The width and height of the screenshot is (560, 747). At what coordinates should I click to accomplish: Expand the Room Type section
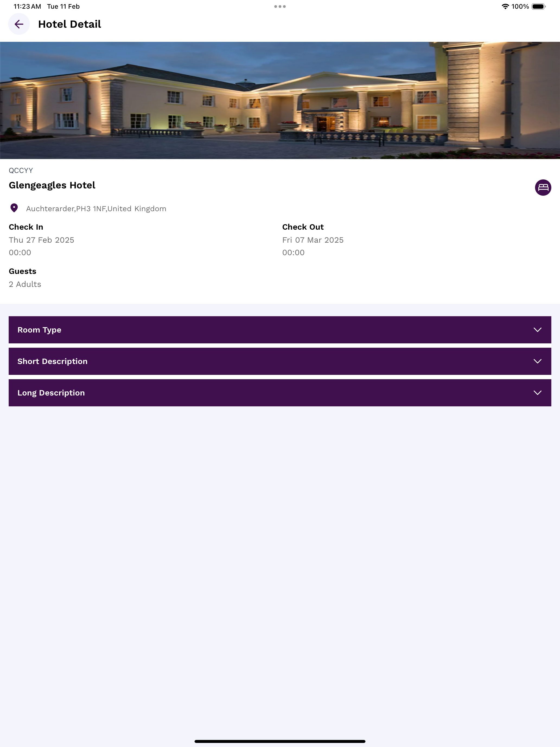280,330
